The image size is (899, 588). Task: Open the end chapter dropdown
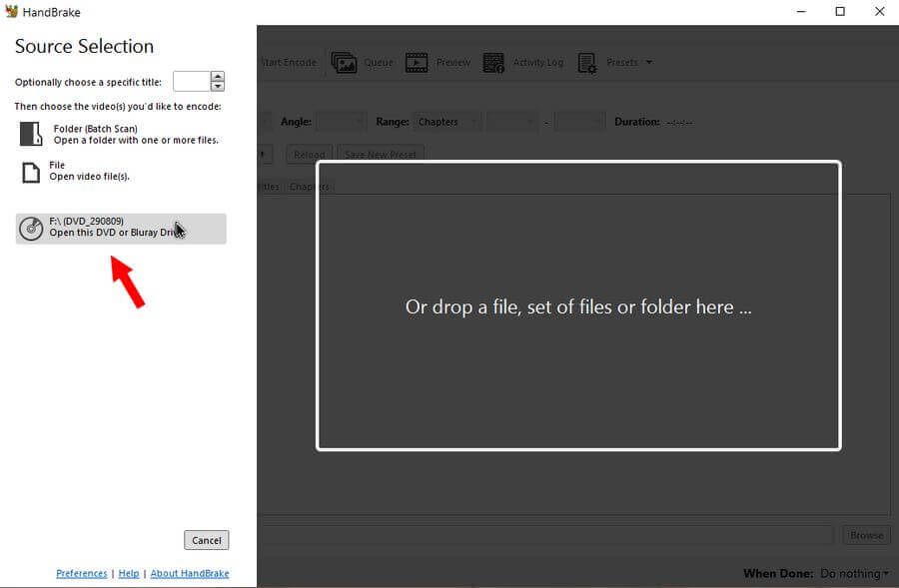coord(579,122)
